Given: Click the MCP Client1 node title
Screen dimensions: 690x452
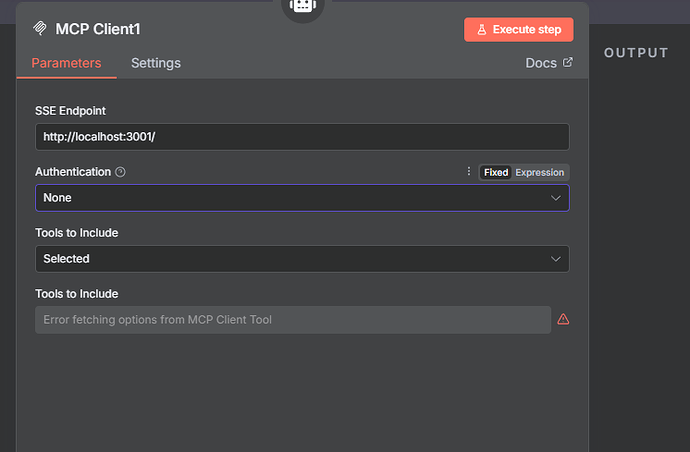Looking at the screenshot, I should click(x=97, y=29).
